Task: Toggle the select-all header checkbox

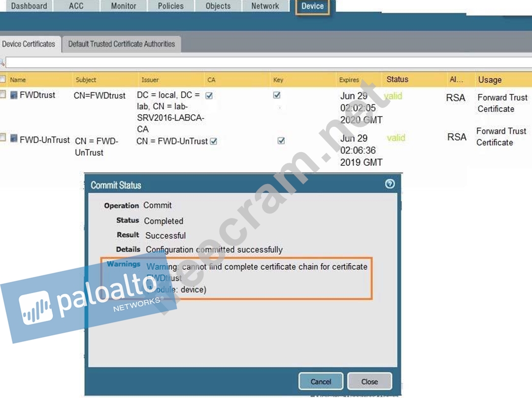Action: pos(3,79)
